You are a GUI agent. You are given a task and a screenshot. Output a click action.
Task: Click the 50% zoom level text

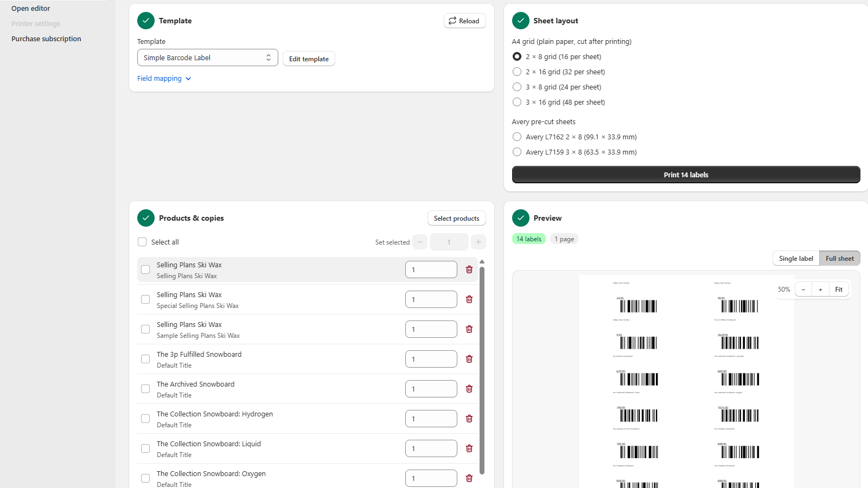tap(784, 290)
